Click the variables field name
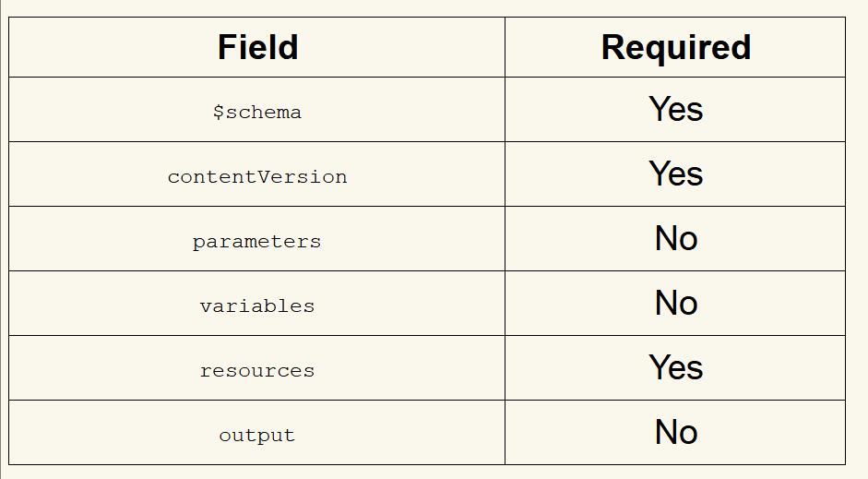Screen dimensions: 868x479 (x=257, y=305)
